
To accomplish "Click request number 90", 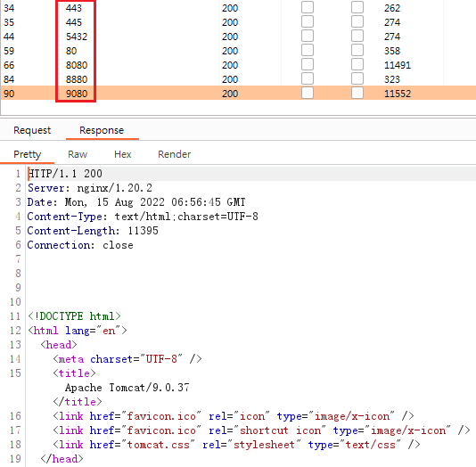I will [9, 94].
